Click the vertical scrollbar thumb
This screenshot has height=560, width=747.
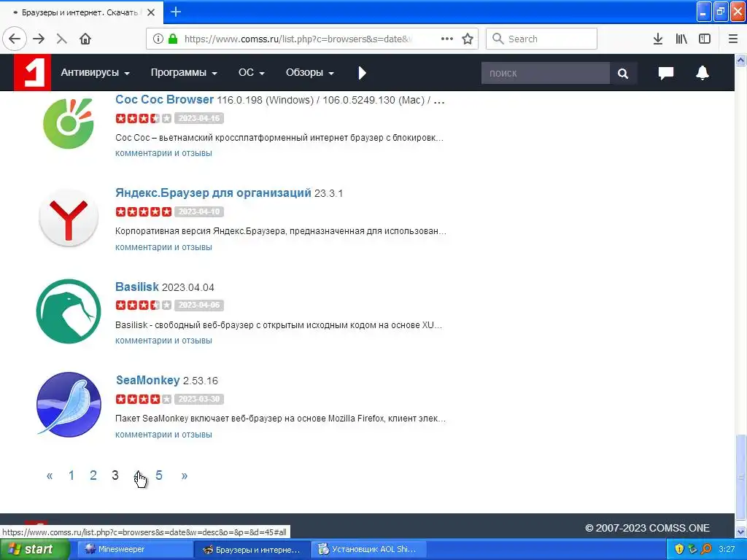tap(740, 476)
